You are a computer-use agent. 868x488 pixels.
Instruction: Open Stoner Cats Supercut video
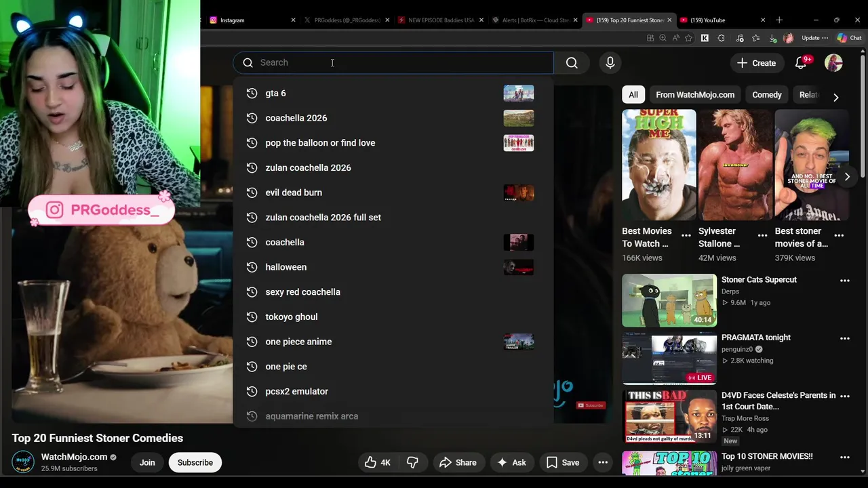tap(669, 300)
